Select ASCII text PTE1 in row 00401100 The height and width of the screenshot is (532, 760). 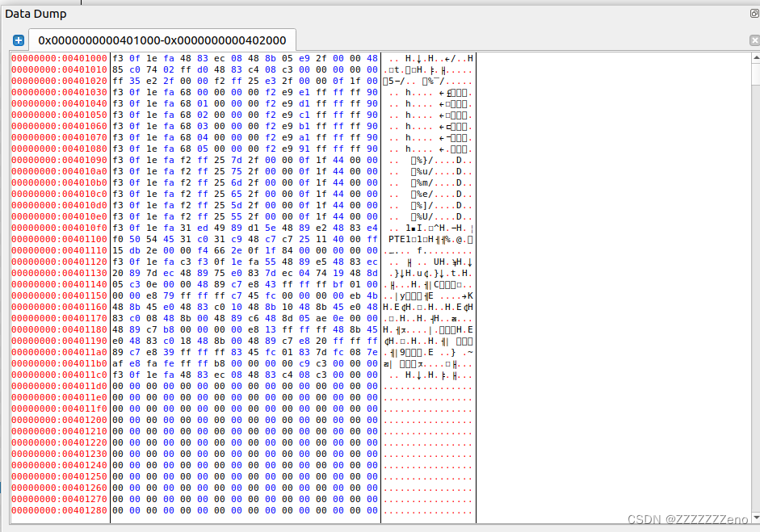[x=401, y=239]
